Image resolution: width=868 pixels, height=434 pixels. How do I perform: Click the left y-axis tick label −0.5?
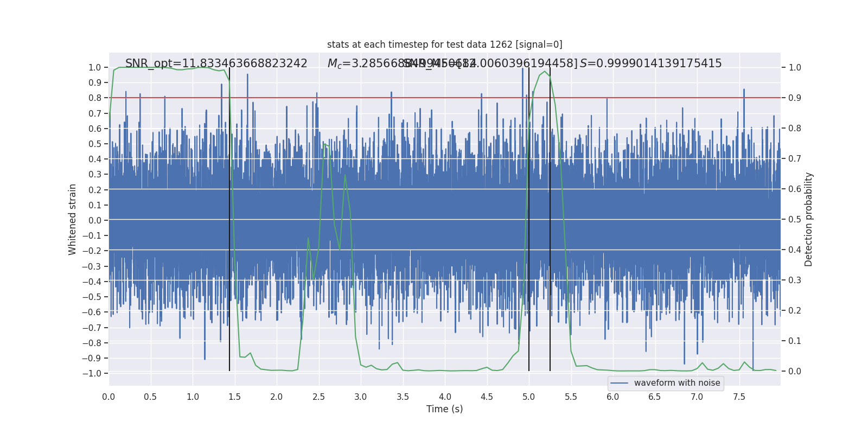(x=92, y=297)
